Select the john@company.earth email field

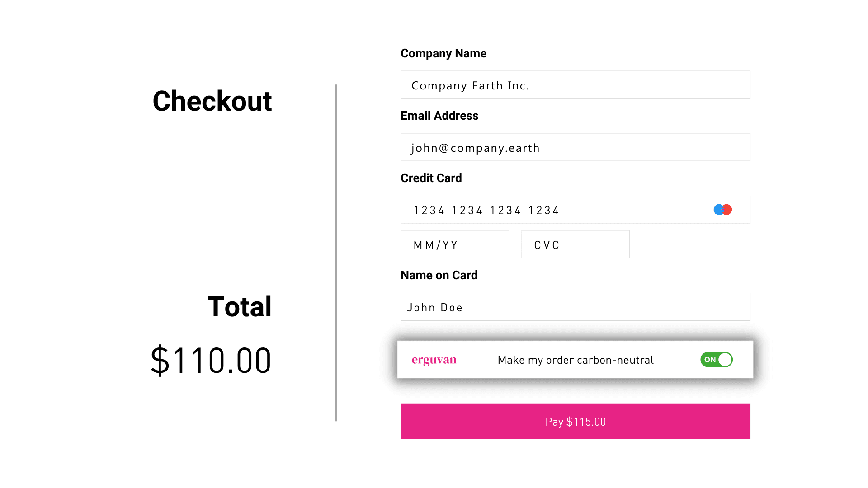tap(576, 147)
